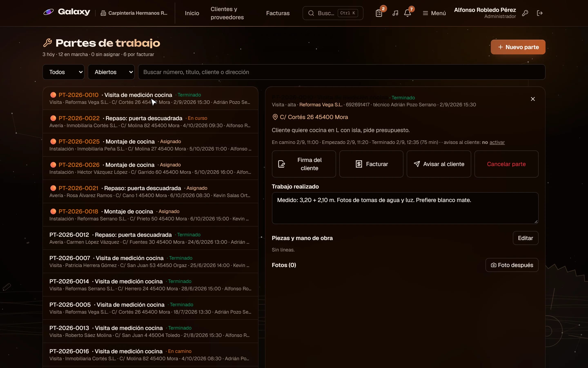Click Editar for Piezas y mano de obra

coord(525,238)
